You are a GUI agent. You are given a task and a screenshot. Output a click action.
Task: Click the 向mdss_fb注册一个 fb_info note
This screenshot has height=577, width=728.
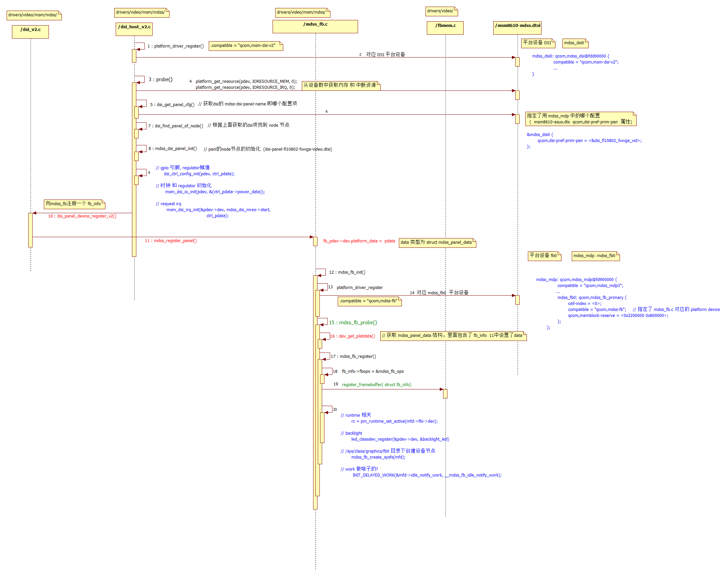[x=74, y=204]
